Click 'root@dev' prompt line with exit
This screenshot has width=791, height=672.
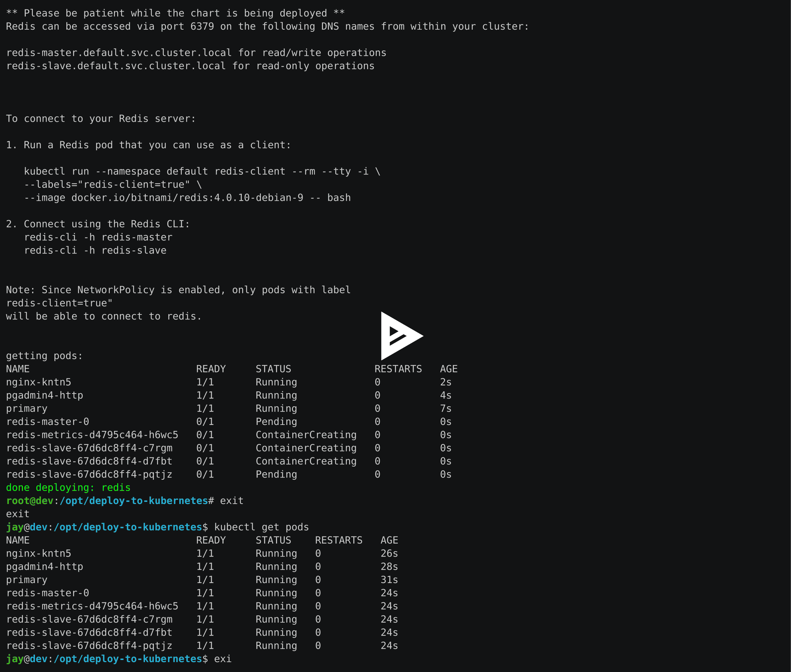pos(125,500)
